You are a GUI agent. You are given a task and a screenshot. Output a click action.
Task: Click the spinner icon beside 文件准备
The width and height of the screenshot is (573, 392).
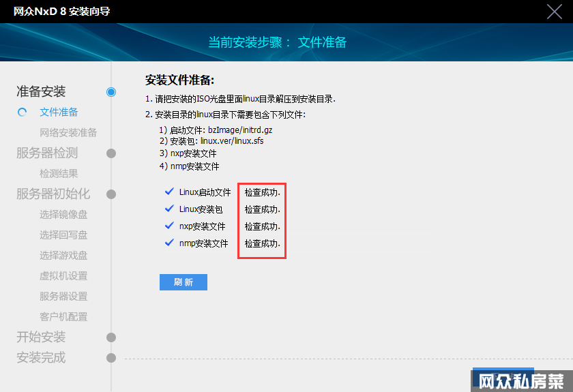click(x=23, y=112)
